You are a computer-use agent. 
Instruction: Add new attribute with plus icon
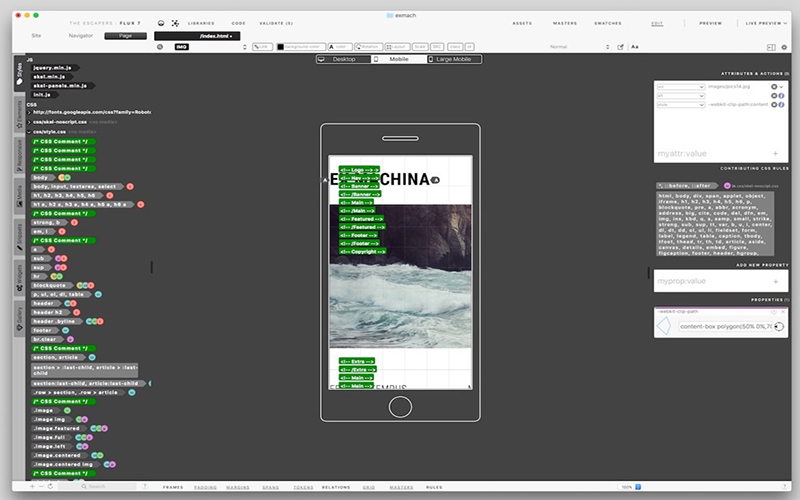coord(776,154)
